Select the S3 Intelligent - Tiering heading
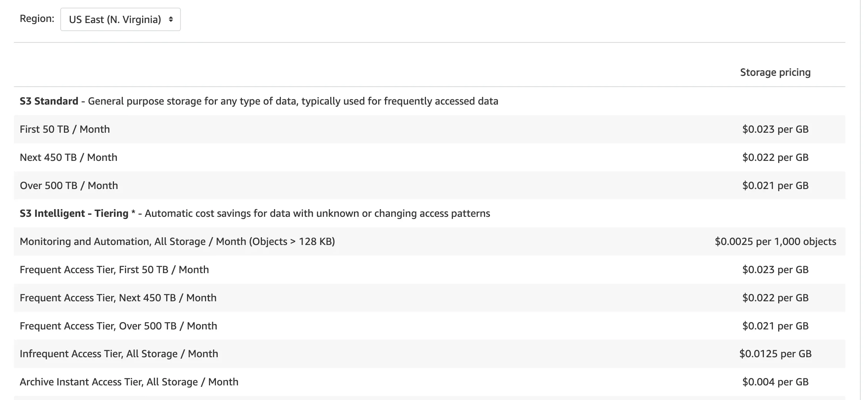This screenshot has width=868, height=400. point(74,214)
